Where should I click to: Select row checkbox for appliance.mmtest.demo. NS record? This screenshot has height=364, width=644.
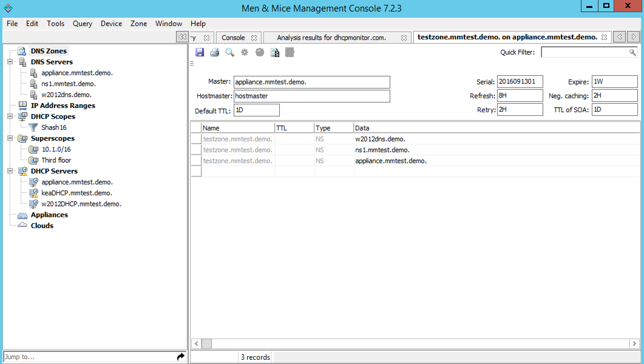pos(196,161)
